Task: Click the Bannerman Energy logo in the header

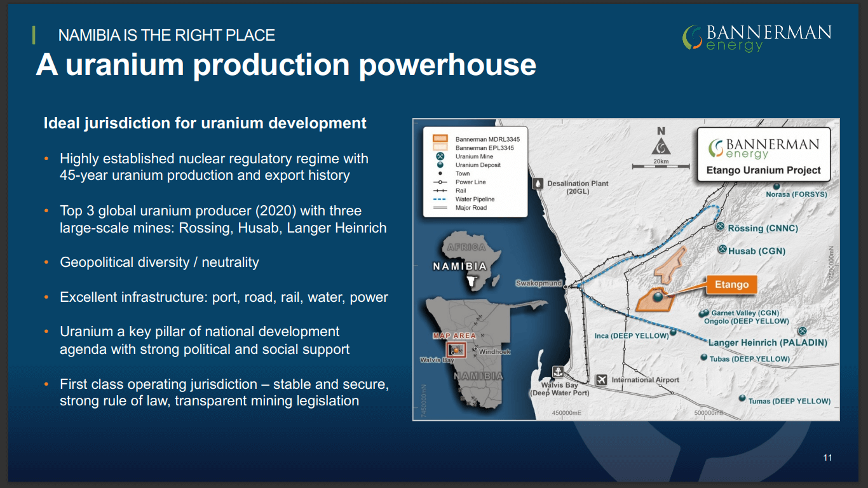Action: (757, 38)
